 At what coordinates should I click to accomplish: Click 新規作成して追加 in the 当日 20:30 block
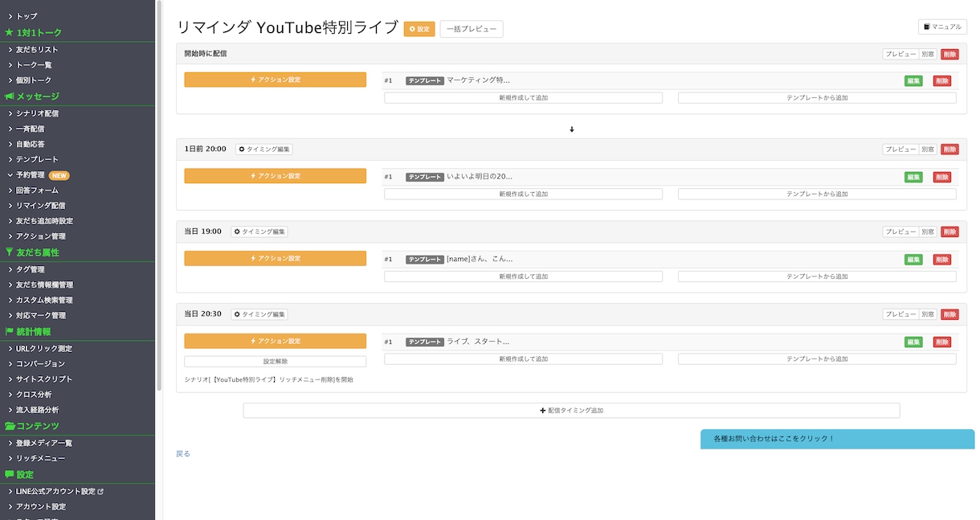coord(523,359)
